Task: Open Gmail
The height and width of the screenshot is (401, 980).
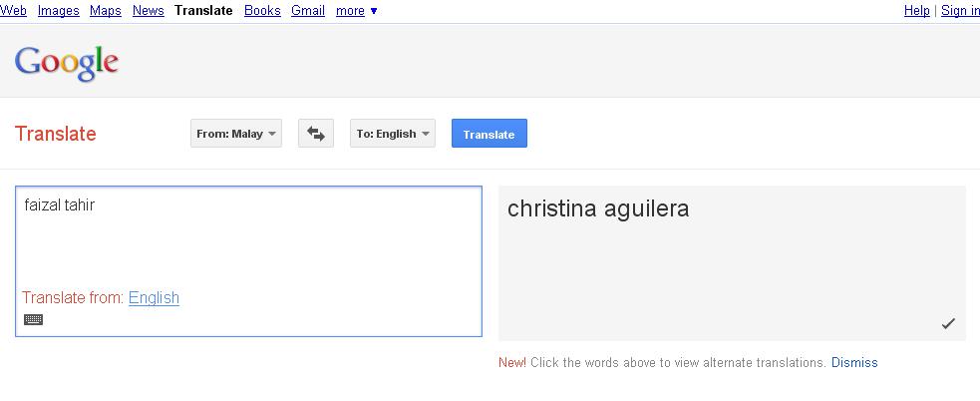Action: [x=308, y=11]
